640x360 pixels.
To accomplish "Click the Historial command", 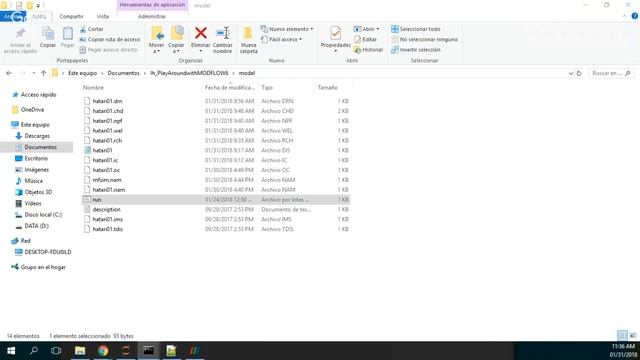I will tap(368, 49).
